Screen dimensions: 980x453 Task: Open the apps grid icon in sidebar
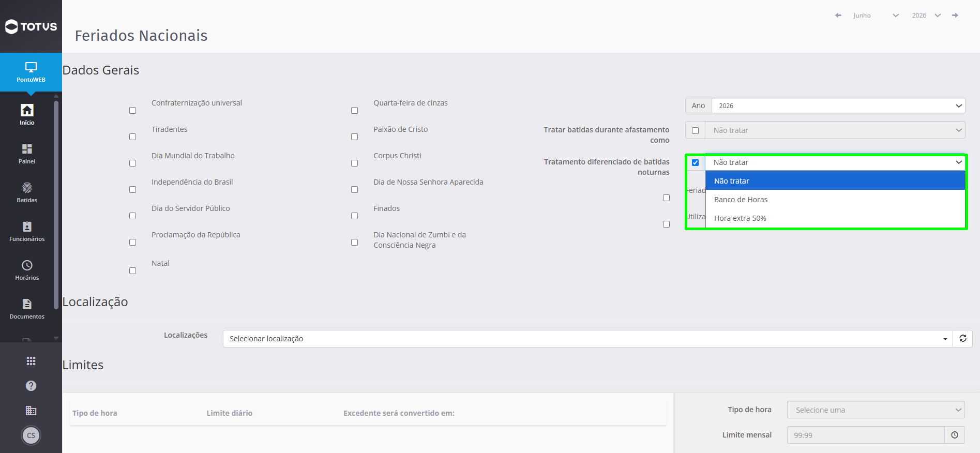click(x=31, y=361)
